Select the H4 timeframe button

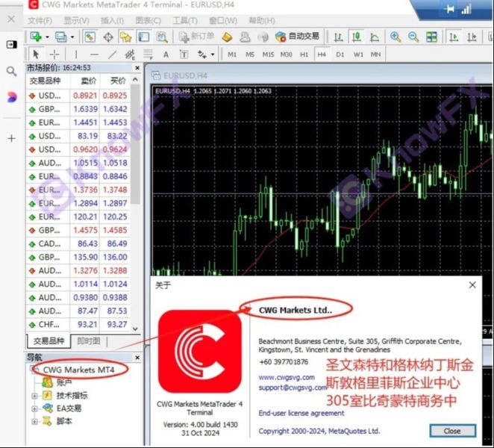pyautogui.click(x=322, y=55)
